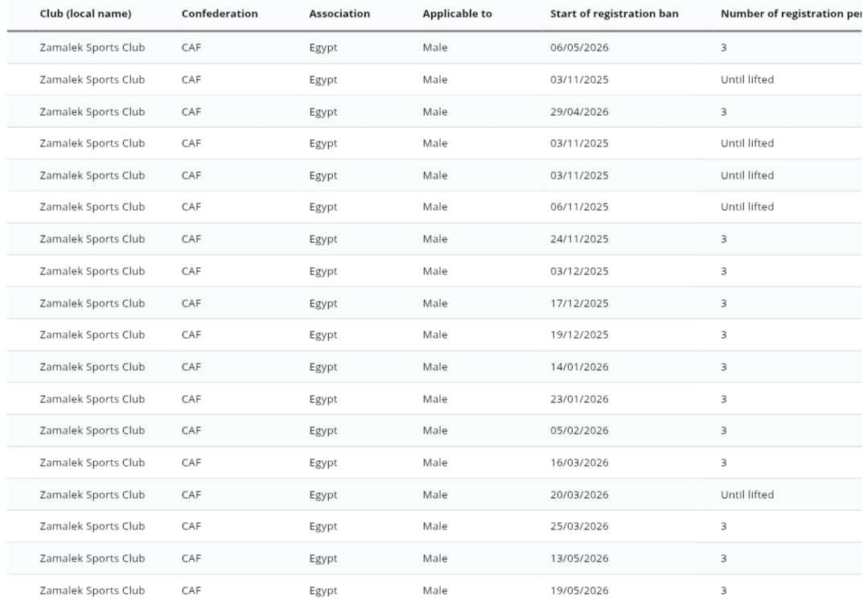Click Male in the 25/03/2026 row

[434, 526]
